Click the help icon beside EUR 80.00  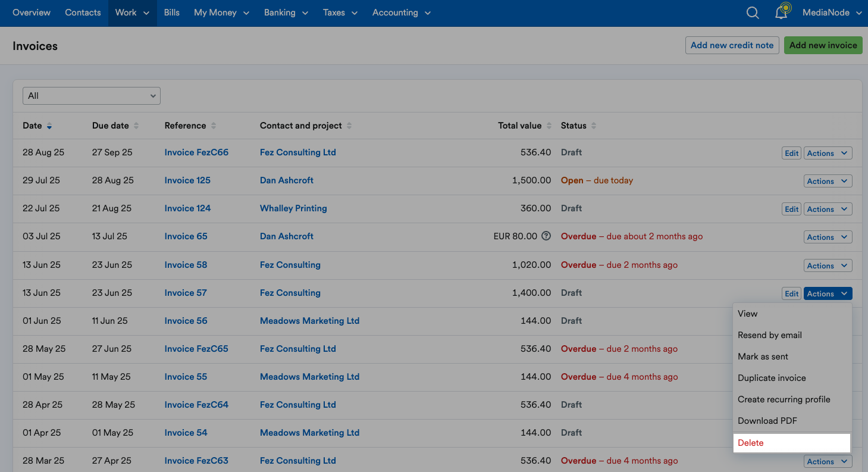click(x=546, y=236)
